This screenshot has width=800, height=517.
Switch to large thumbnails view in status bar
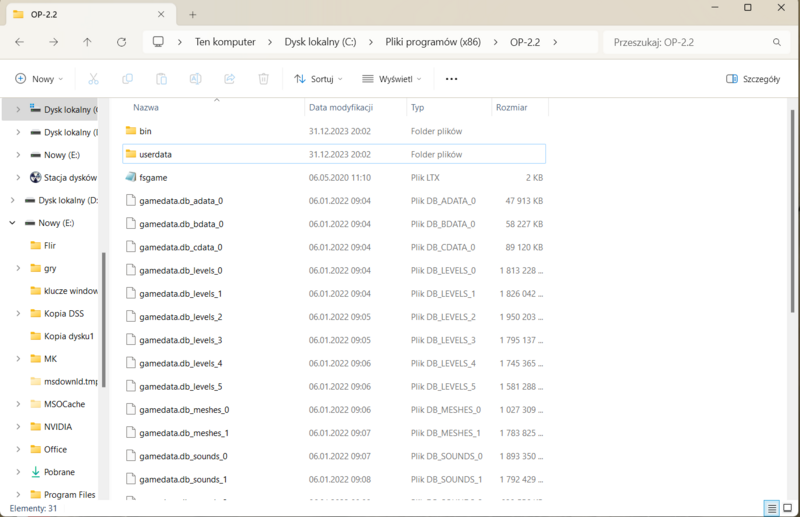(x=788, y=508)
